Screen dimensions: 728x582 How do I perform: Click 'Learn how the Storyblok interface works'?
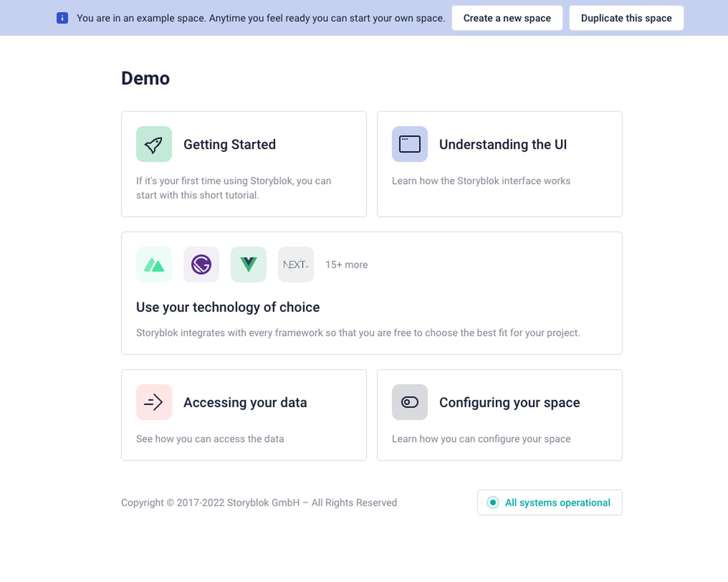pyautogui.click(x=481, y=181)
